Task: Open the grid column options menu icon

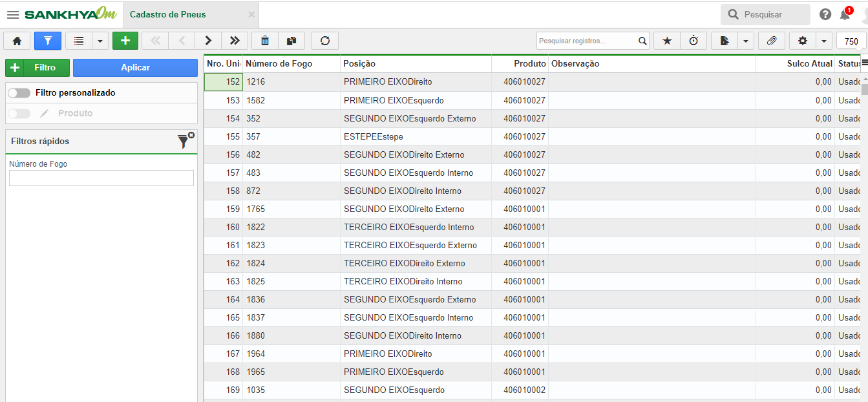Action: tap(864, 63)
